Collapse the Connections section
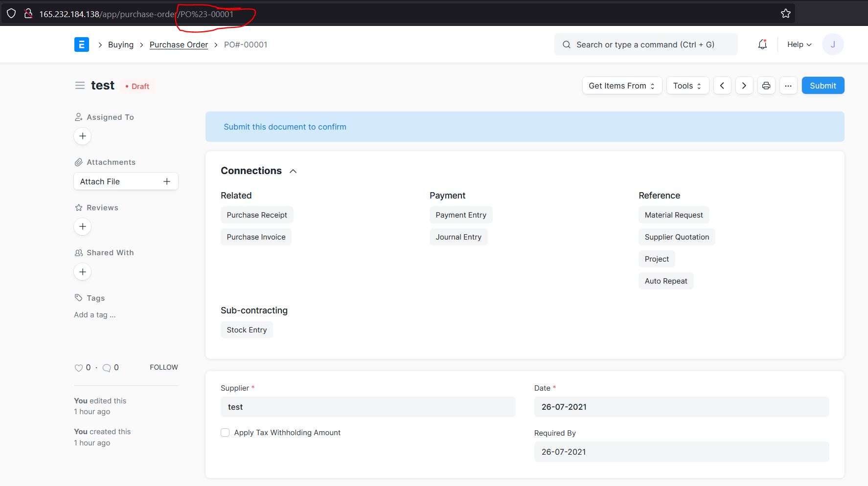The image size is (868, 486). click(293, 171)
